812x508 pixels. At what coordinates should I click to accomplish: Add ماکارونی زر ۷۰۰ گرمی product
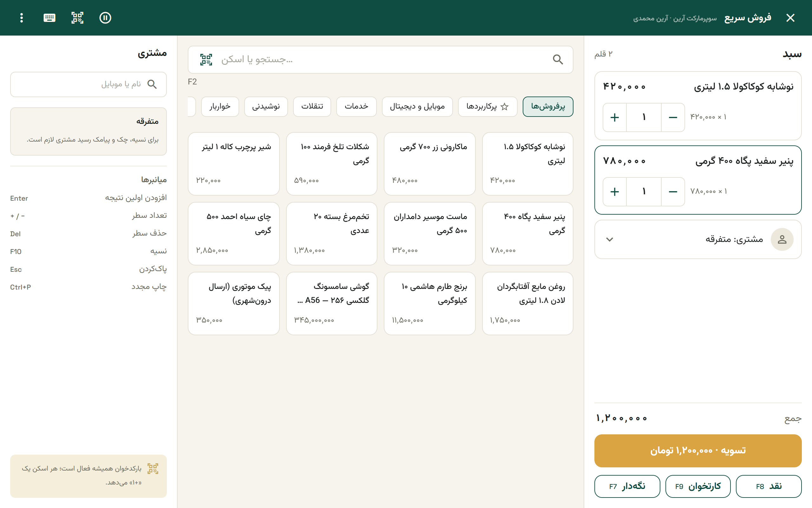pyautogui.click(x=429, y=164)
